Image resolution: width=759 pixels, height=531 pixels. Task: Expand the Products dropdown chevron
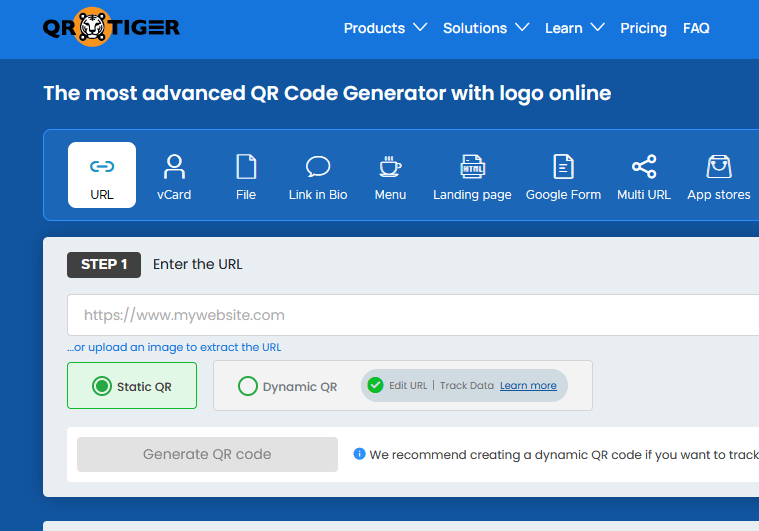(420, 27)
